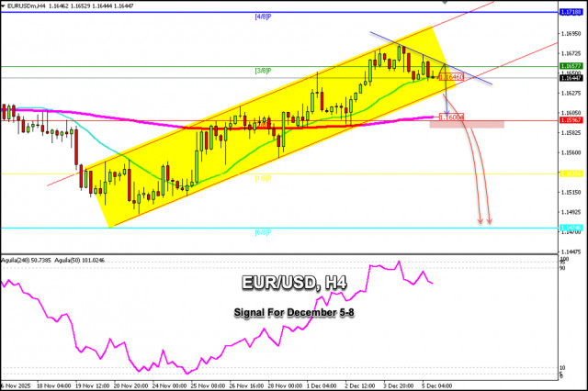This screenshot has width=588, height=391.
Task: Click the 24 Nov 00:00 time label
Action: [x=169, y=385]
